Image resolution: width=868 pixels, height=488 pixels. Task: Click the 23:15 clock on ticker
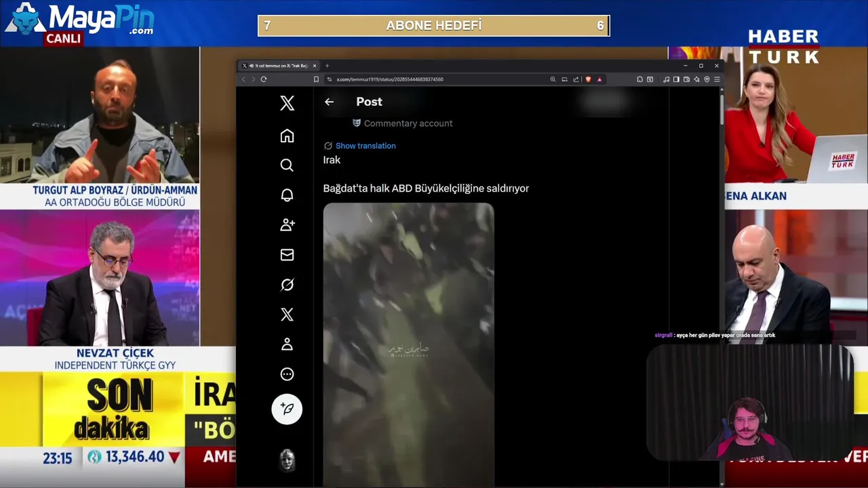tap(58, 458)
